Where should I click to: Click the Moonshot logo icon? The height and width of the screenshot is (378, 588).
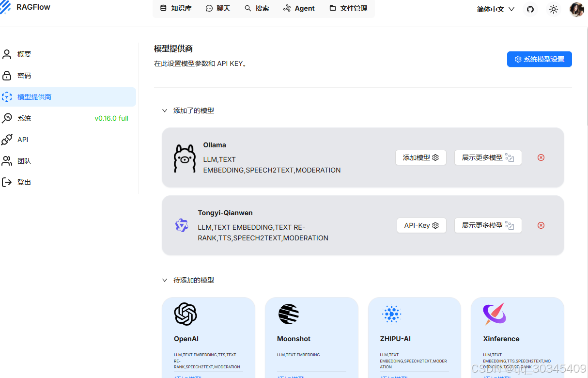(x=289, y=314)
